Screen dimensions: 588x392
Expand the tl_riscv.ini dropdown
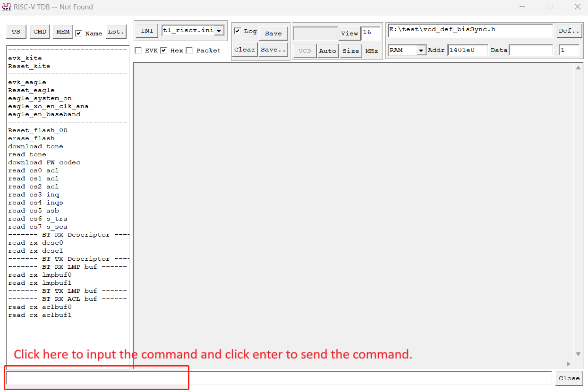pos(219,31)
